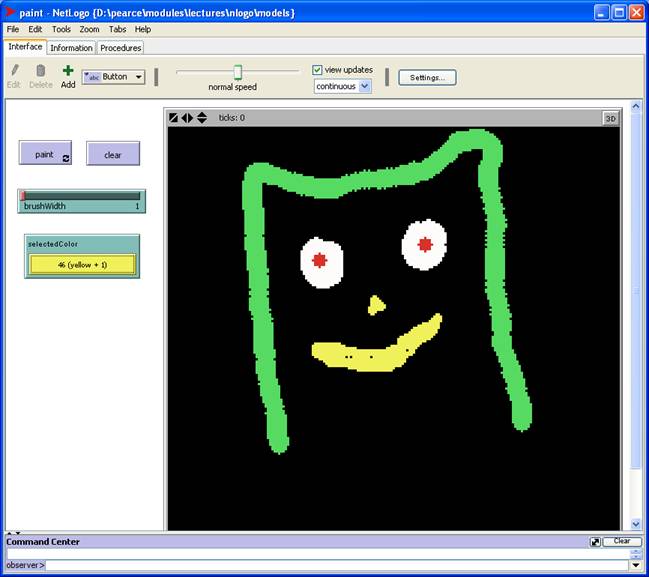
Task: Open the File menu
Action: coord(13,29)
